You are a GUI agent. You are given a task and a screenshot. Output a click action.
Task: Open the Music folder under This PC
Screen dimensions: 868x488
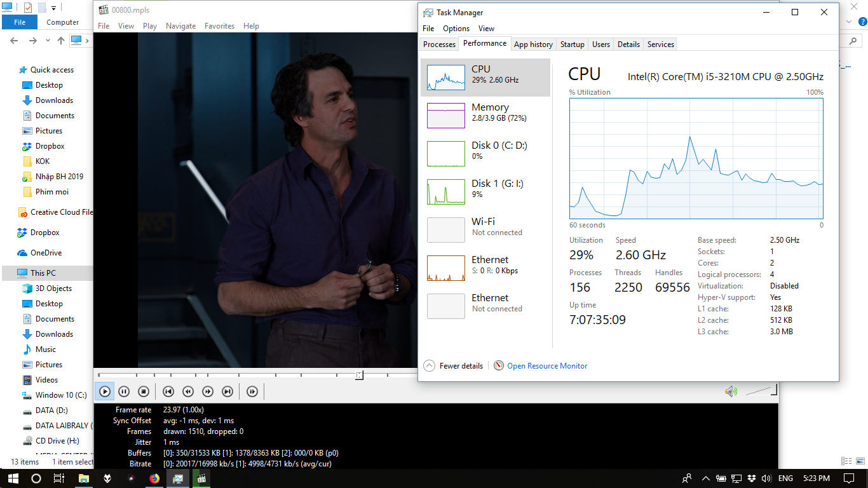[x=46, y=349]
